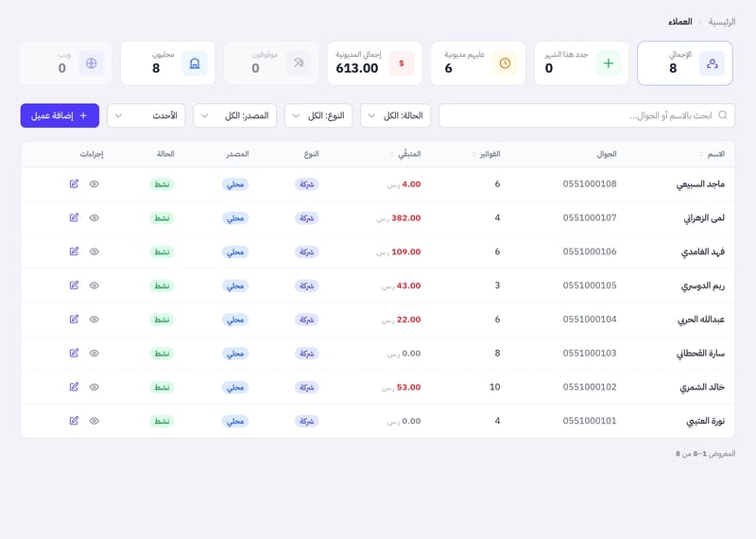Click the green plus icon جدد هذا الشهر
This screenshot has height=539, width=756.
click(609, 63)
